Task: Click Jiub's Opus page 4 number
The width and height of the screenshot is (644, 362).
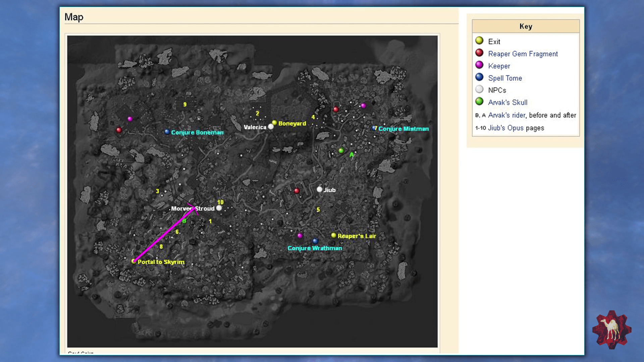Action: [313, 117]
